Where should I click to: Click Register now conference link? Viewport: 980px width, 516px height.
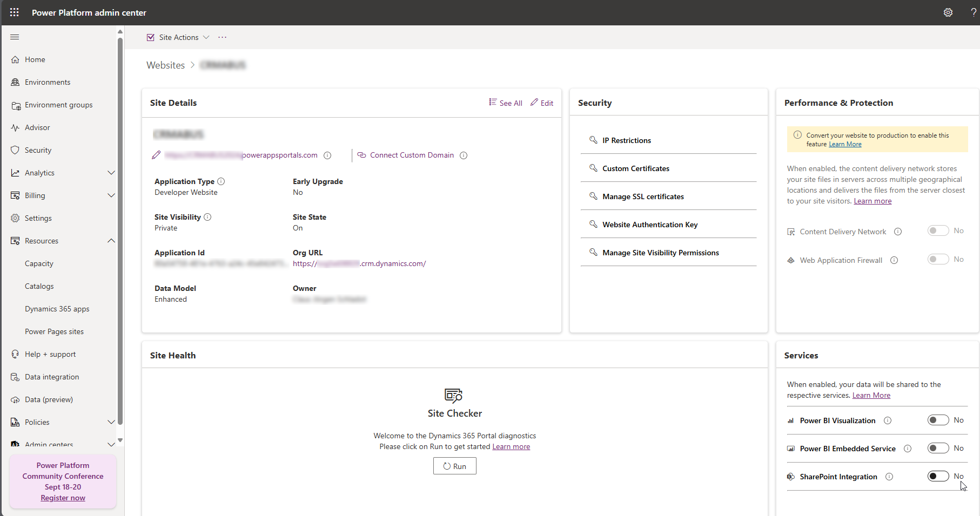tap(63, 498)
